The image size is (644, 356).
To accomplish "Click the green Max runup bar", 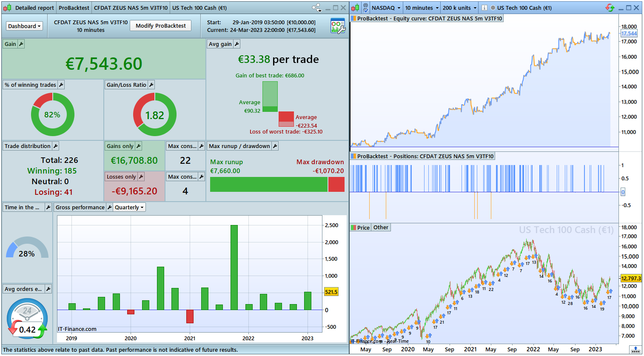I will click(269, 185).
